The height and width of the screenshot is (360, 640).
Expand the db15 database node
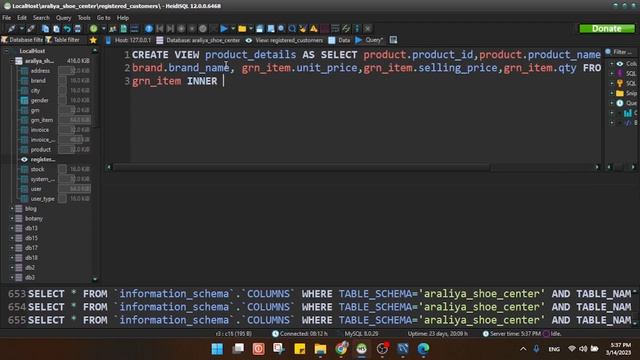12,238
